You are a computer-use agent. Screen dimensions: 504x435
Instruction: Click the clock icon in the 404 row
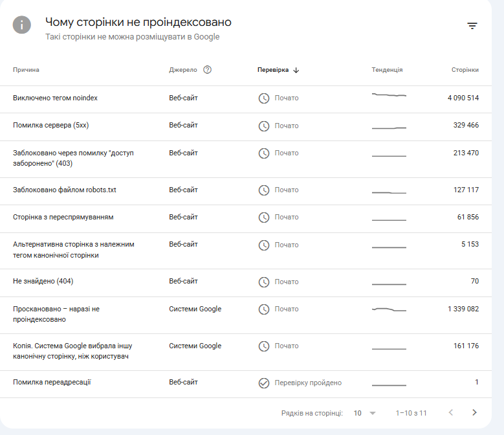click(x=264, y=282)
